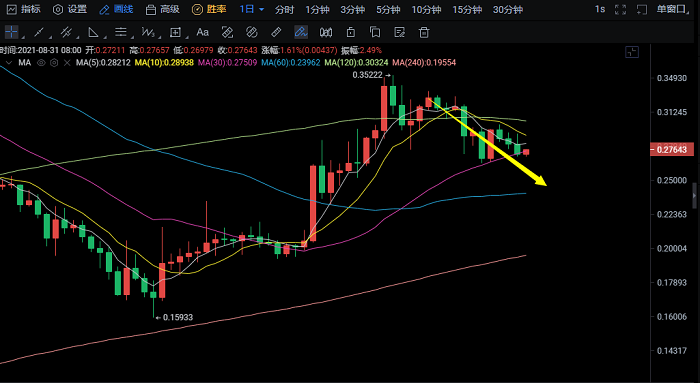Switch to 15分钟 timeframe

point(467,9)
